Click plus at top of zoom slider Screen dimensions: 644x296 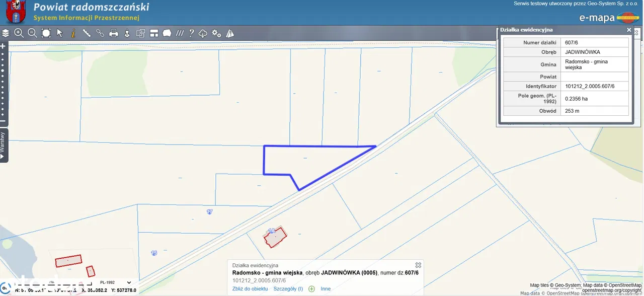[3, 46]
